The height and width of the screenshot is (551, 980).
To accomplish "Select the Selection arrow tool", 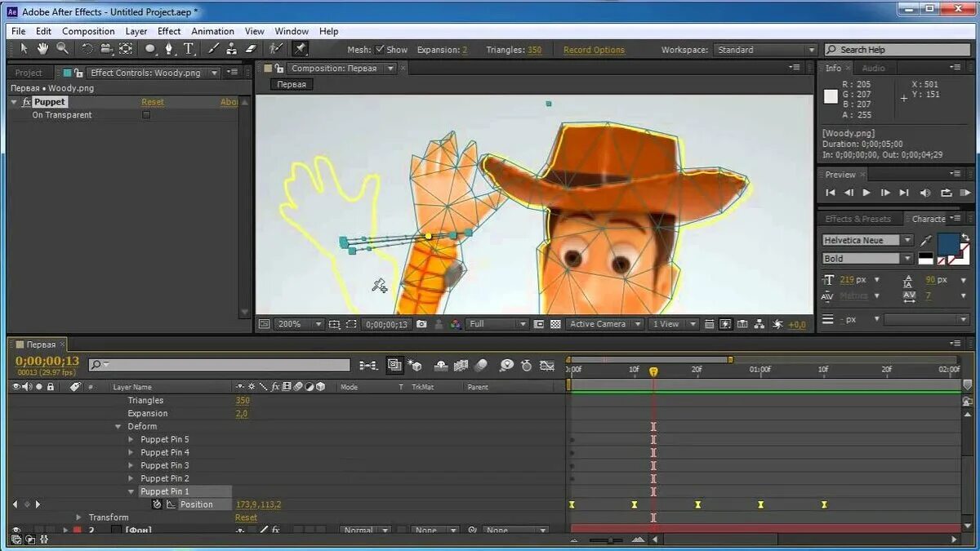I will (24, 49).
